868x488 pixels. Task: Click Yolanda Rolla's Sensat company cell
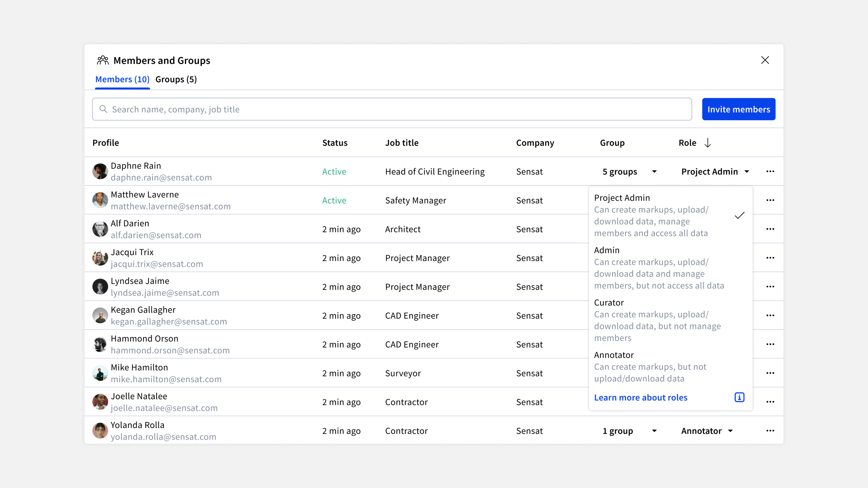click(x=529, y=431)
